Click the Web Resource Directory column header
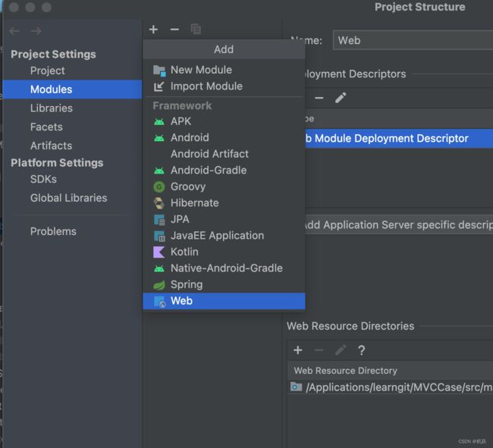The width and height of the screenshot is (493, 448). (390, 371)
